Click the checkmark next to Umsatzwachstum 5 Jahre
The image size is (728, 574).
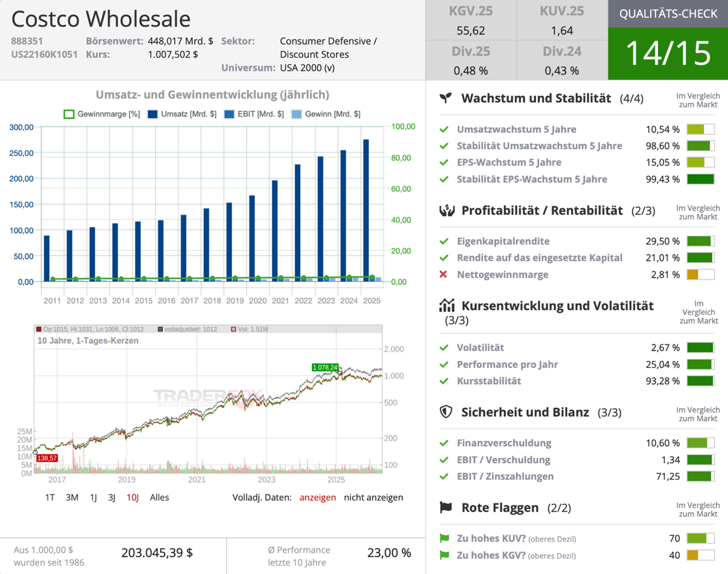pos(444,129)
